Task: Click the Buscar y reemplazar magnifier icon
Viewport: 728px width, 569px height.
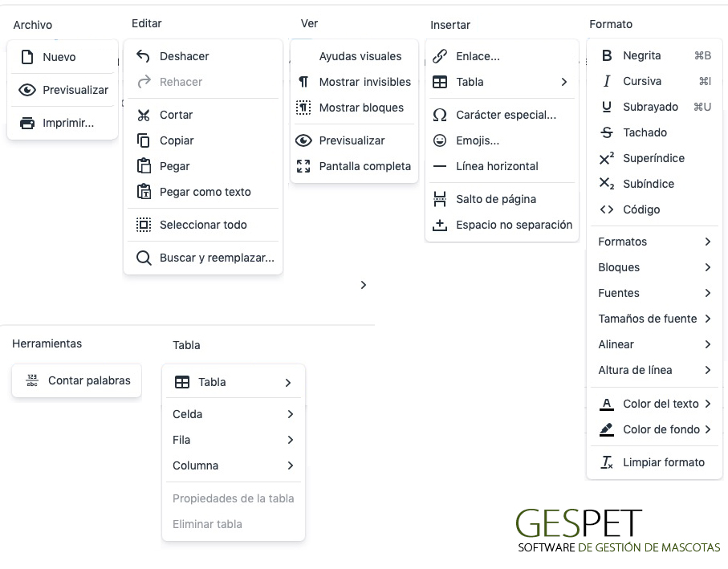Action: 144,258
